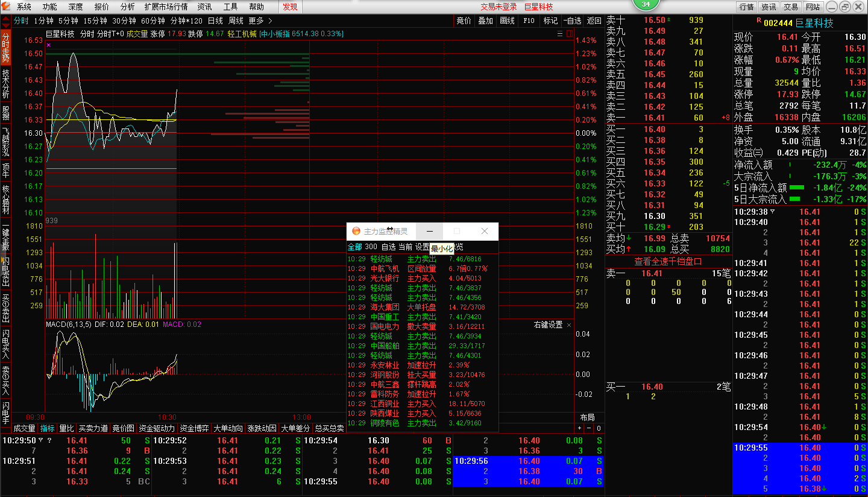Image resolution: width=868 pixels, height=497 pixels.
Task: Open 网站 button in top-right toolbar
Action: pos(813,7)
